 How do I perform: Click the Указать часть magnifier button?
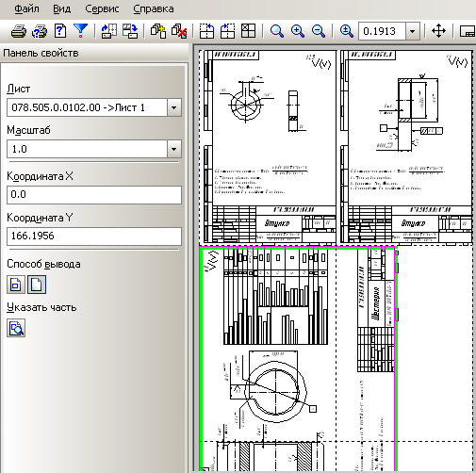pos(16,328)
